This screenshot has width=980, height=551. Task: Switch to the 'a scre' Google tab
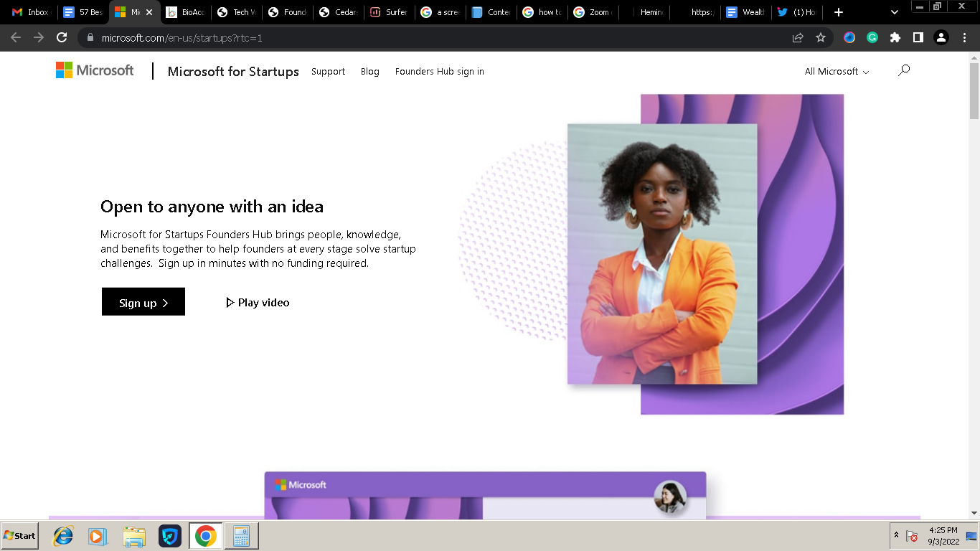point(440,12)
